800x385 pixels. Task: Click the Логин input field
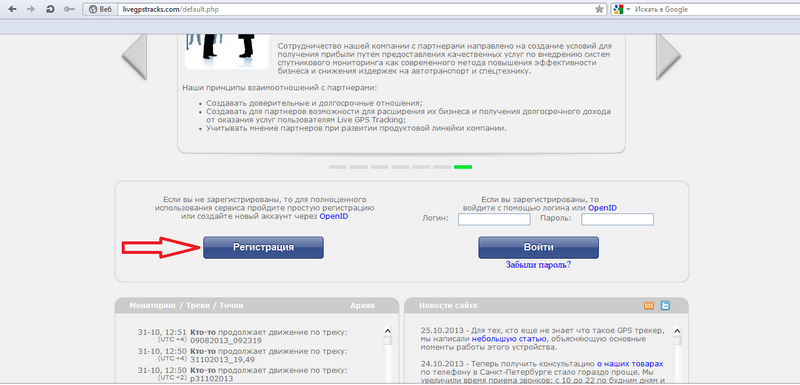click(x=494, y=219)
